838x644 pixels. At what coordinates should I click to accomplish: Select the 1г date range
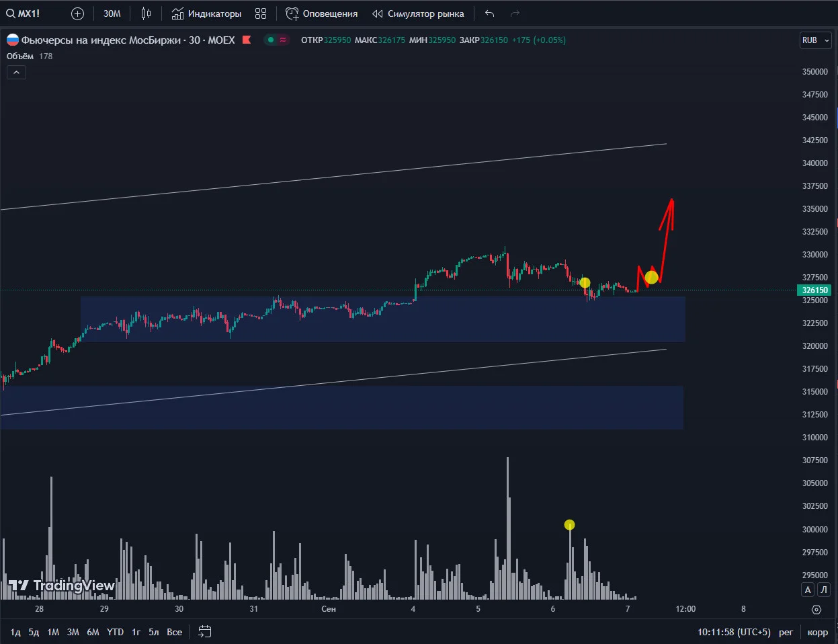pos(136,632)
